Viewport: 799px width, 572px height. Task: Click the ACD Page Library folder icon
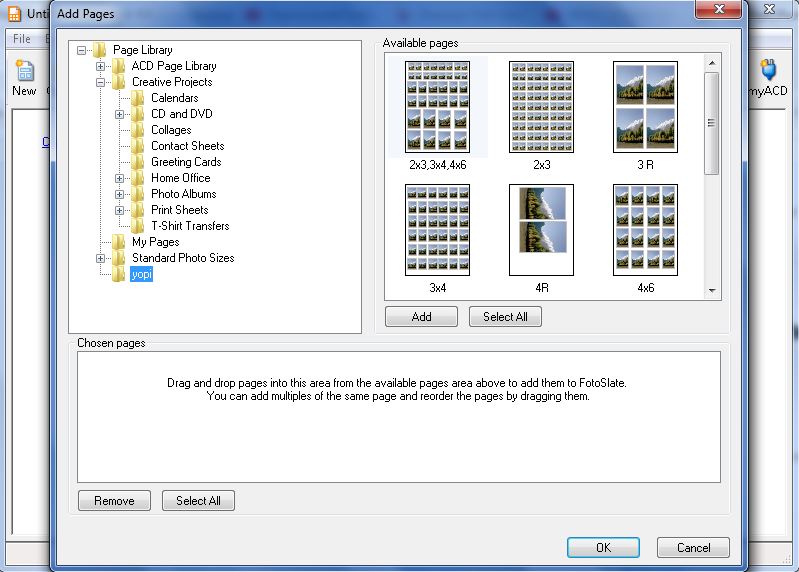(118, 66)
